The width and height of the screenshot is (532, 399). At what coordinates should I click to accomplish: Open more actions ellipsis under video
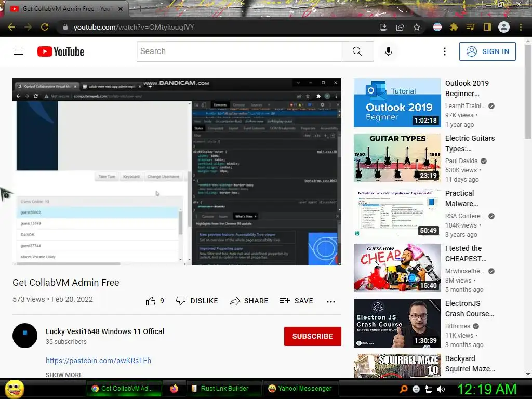(x=331, y=301)
